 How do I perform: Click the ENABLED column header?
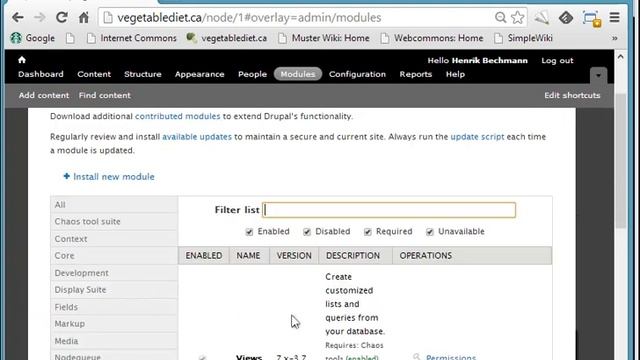[x=204, y=256]
